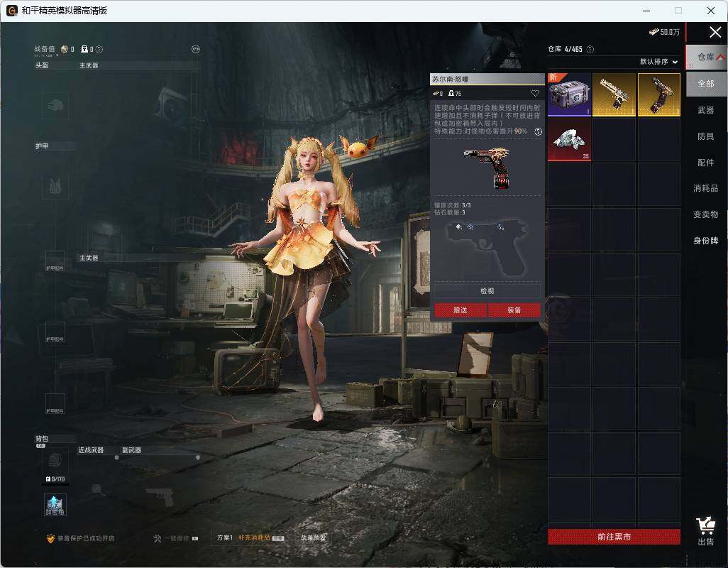Open the 默认排序 sort dropdown
The image size is (728, 568).
659,62
